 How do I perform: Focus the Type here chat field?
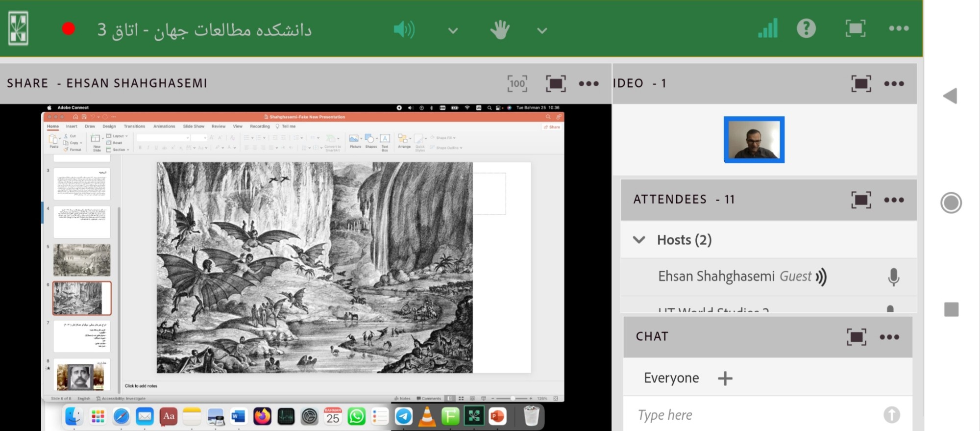755,415
